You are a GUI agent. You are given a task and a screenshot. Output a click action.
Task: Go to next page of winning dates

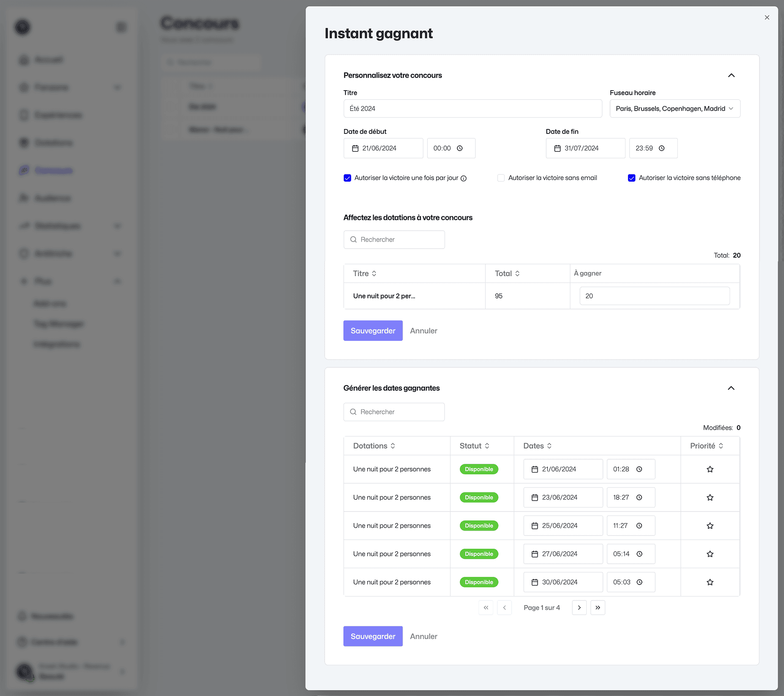579,608
